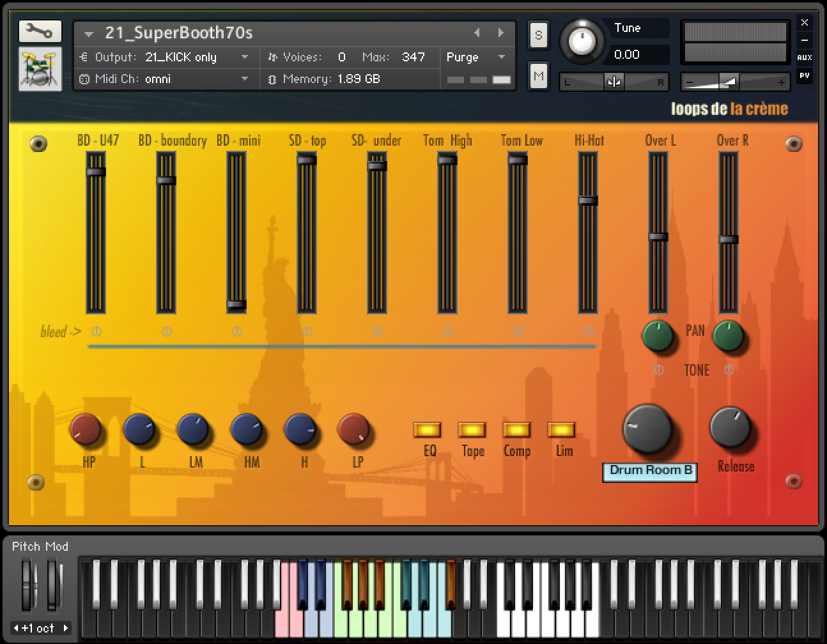Enable the Tape effect
Screen dimensions: 827x644
click(x=472, y=428)
